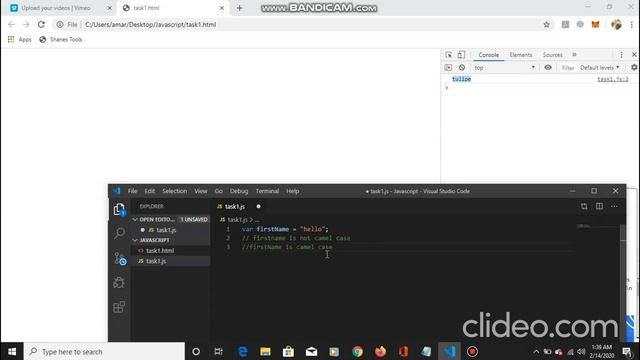Select task1.js in Open Editors list

pos(166,230)
